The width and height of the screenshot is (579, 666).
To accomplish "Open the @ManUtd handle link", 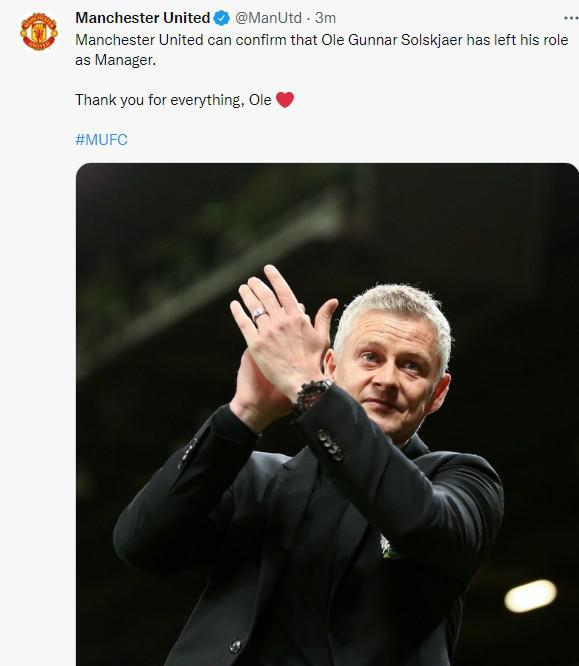I will coord(268,18).
